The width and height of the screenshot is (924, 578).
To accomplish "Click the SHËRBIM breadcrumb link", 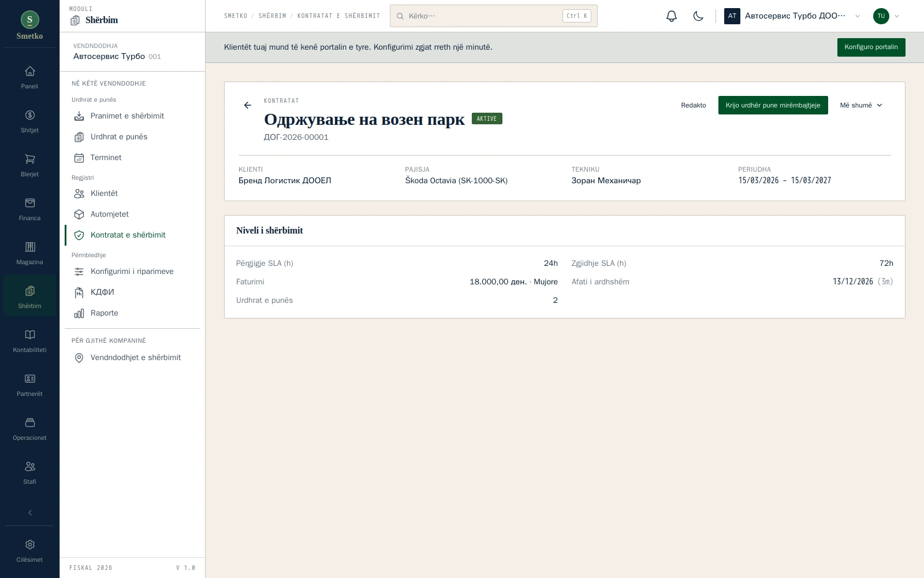I will click(273, 16).
